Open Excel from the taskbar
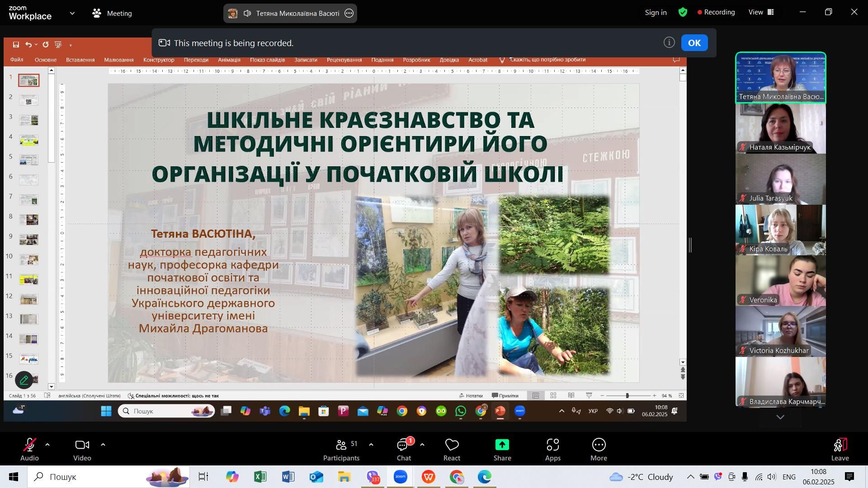 click(260, 477)
